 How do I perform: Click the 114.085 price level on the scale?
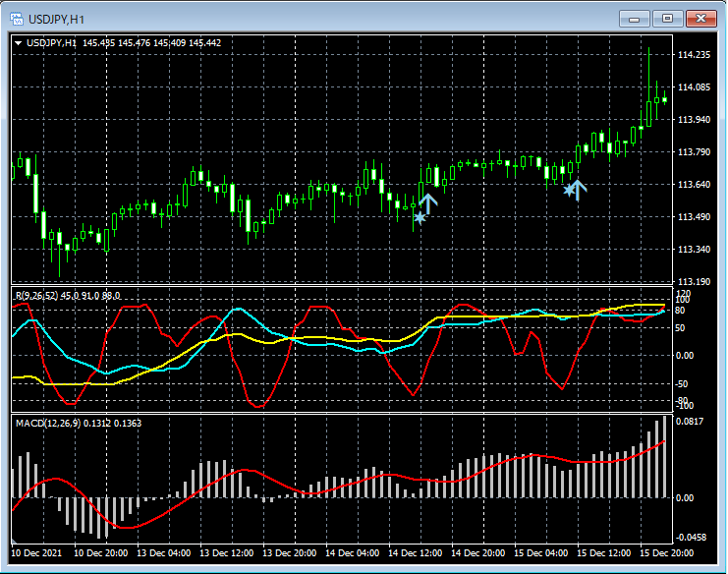pyautogui.click(x=695, y=86)
